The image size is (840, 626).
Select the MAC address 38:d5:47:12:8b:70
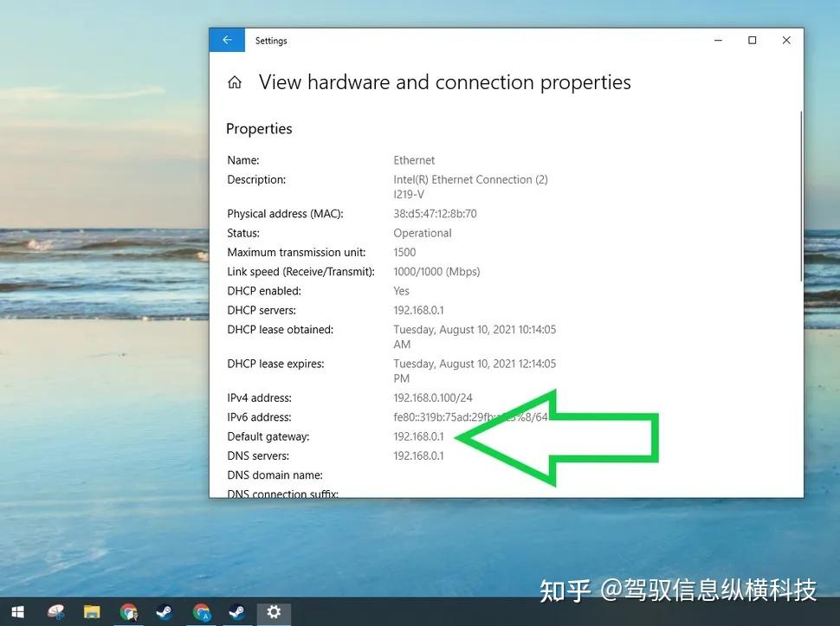point(435,214)
